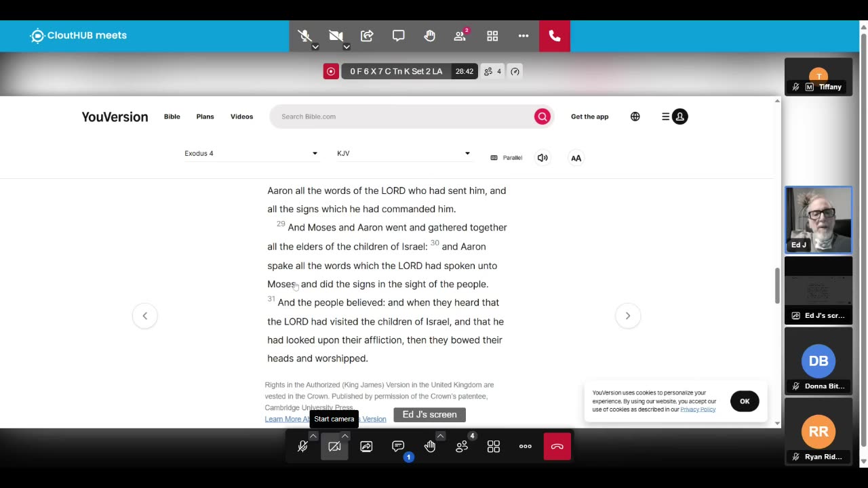Go to previous chapter arrow
The width and height of the screenshot is (868, 488).
coord(144,316)
